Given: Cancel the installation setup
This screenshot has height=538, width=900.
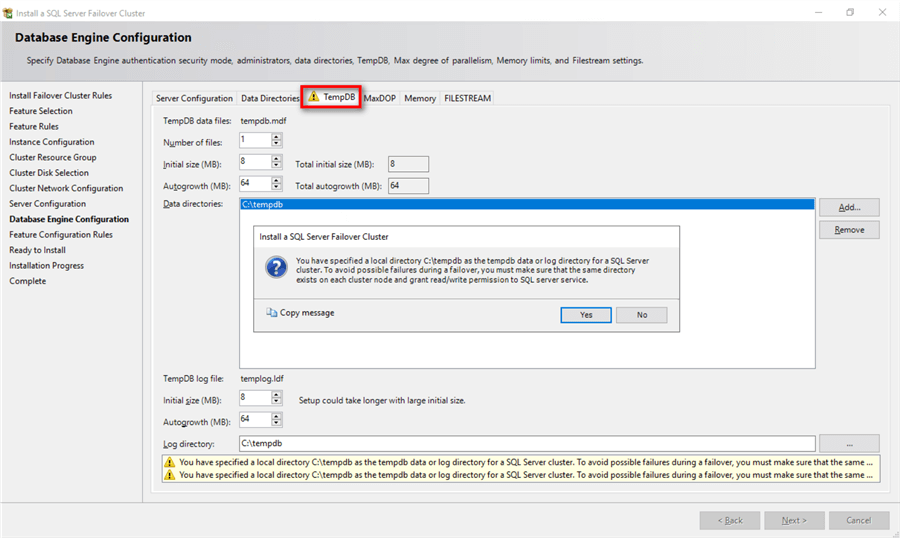Looking at the screenshot, I should click(x=859, y=520).
